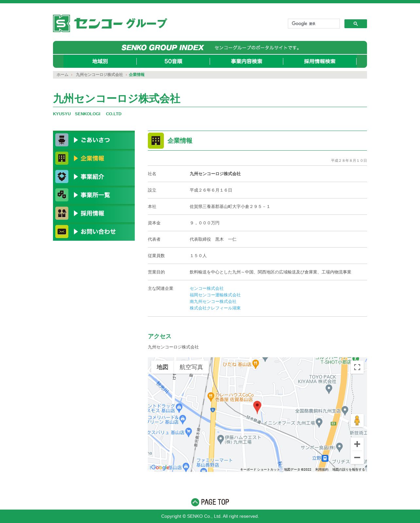Image resolution: width=420 pixels, height=523 pixels.
Task: Click the 平成28年8月10日 date text
Action: click(x=349, y=160)
